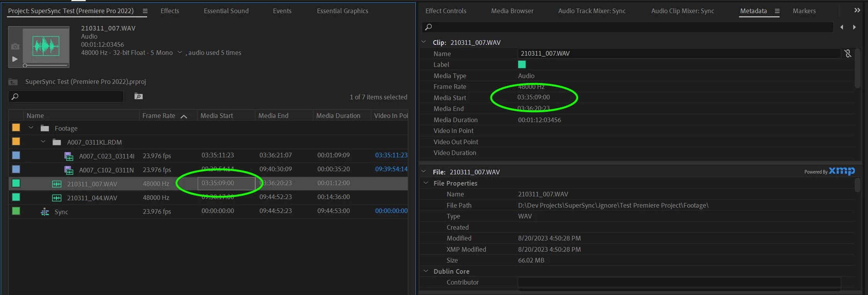Switch to the Effects tab
Screen dimensions: 868x295
pos(170,11)
